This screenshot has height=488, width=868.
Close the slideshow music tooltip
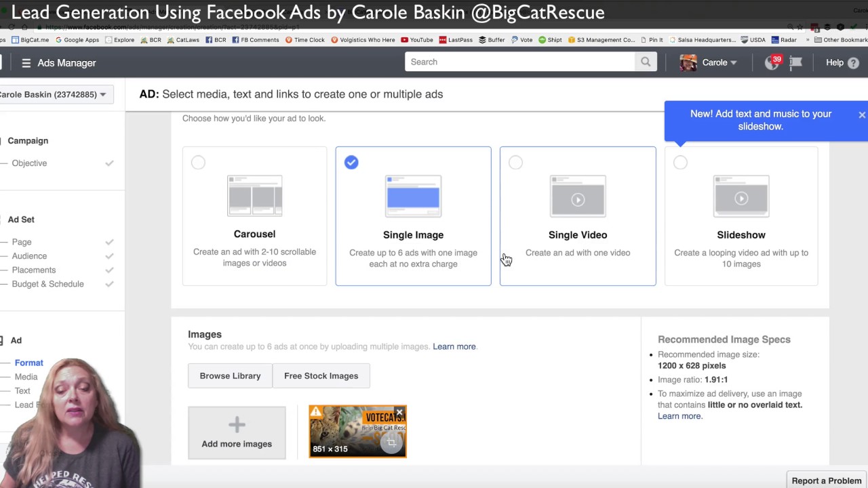pyautogui.click(x=862, y=115)
